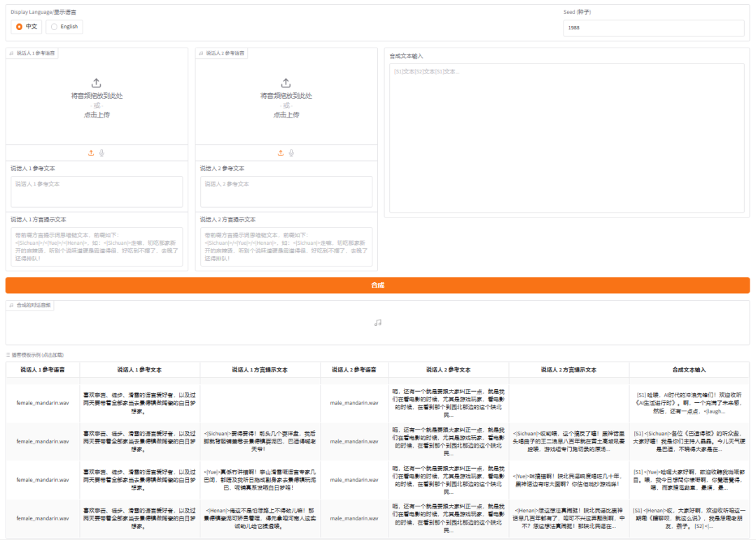Click the microphone icon under speaker 1 audio

pos(101,152)
